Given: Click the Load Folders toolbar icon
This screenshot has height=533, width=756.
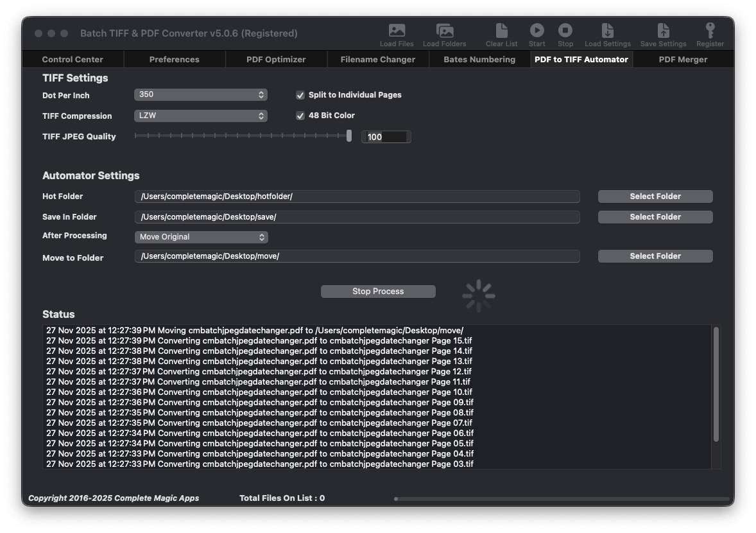Looking at the screenshot, I should pyautogui.click(x=444, y=31).
